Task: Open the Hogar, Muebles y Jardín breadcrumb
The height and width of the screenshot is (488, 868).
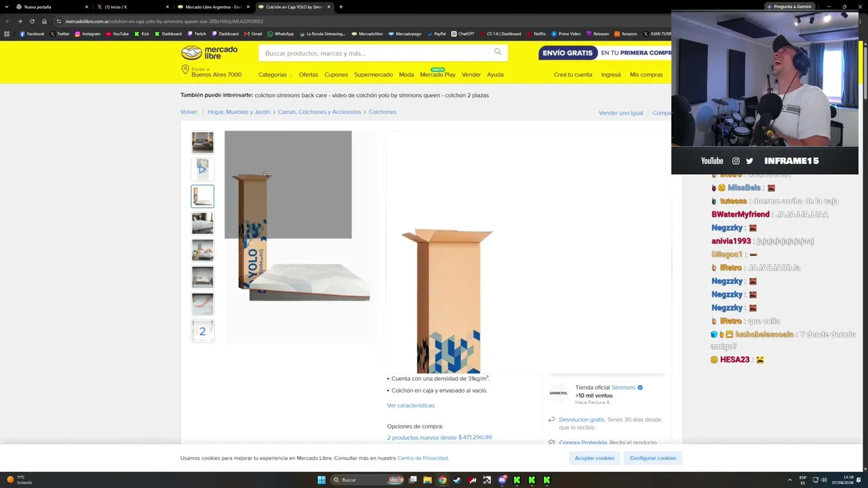Action: tap(239, 112)
